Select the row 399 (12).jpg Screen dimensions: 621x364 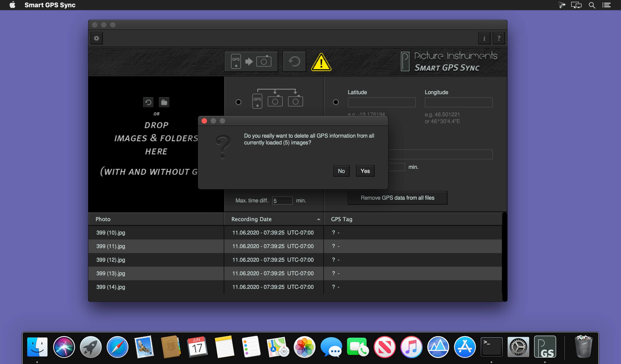295,260
